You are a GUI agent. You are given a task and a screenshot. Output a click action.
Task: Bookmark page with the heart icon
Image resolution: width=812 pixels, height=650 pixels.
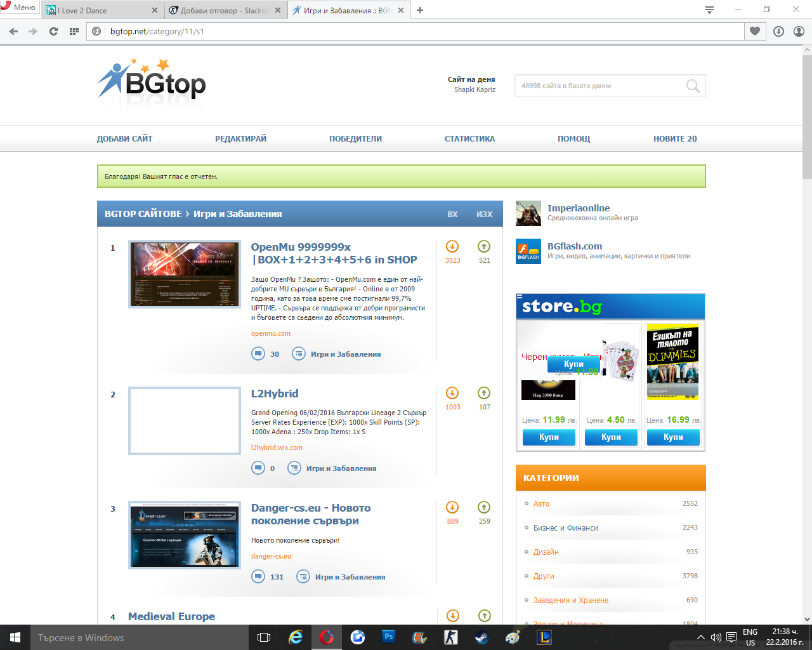tap(755, 31)
